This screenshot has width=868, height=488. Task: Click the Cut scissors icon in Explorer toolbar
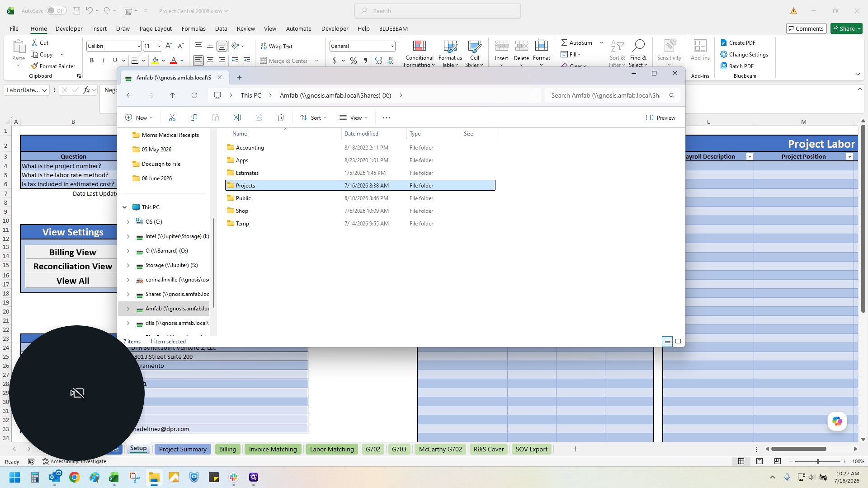172,117
